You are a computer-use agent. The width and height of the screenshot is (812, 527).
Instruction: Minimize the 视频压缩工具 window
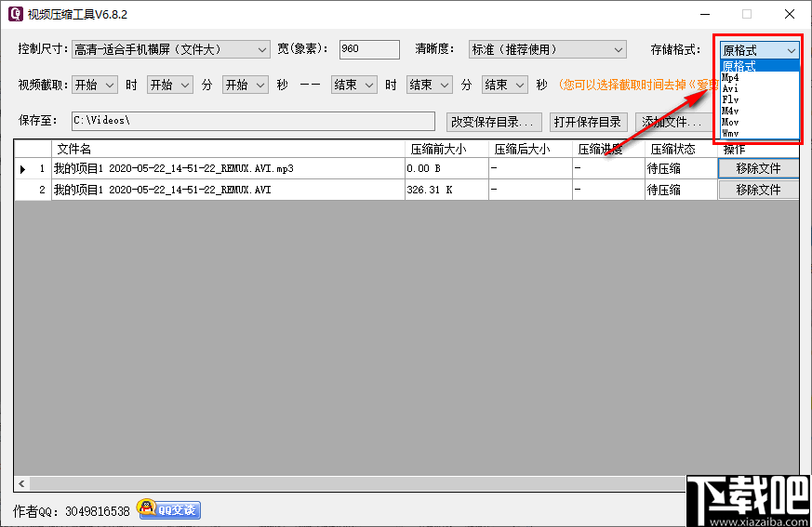coord(705,14)
